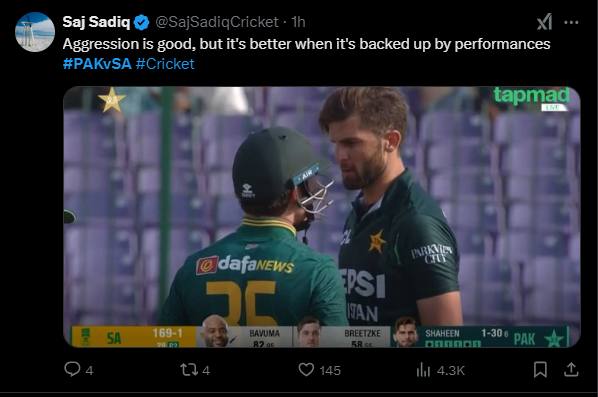
Task: Toggle the bookmark icon
Action: (540, 370)
